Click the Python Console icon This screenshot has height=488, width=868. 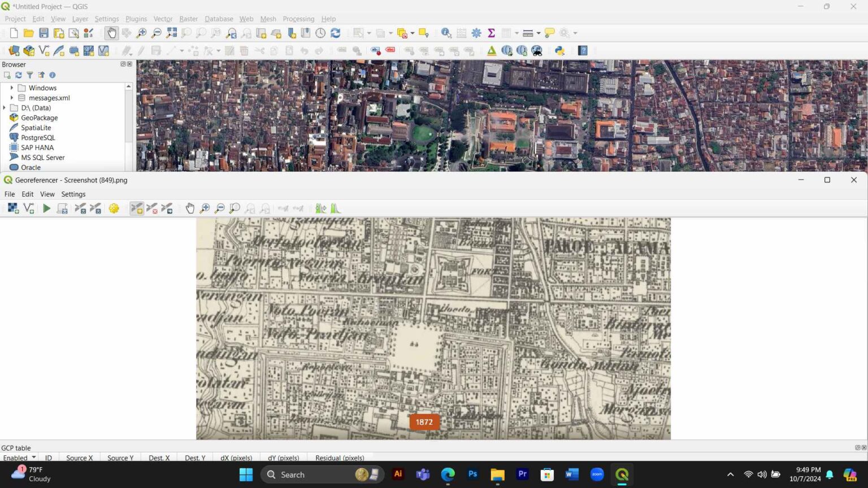(x=559, y=51)
